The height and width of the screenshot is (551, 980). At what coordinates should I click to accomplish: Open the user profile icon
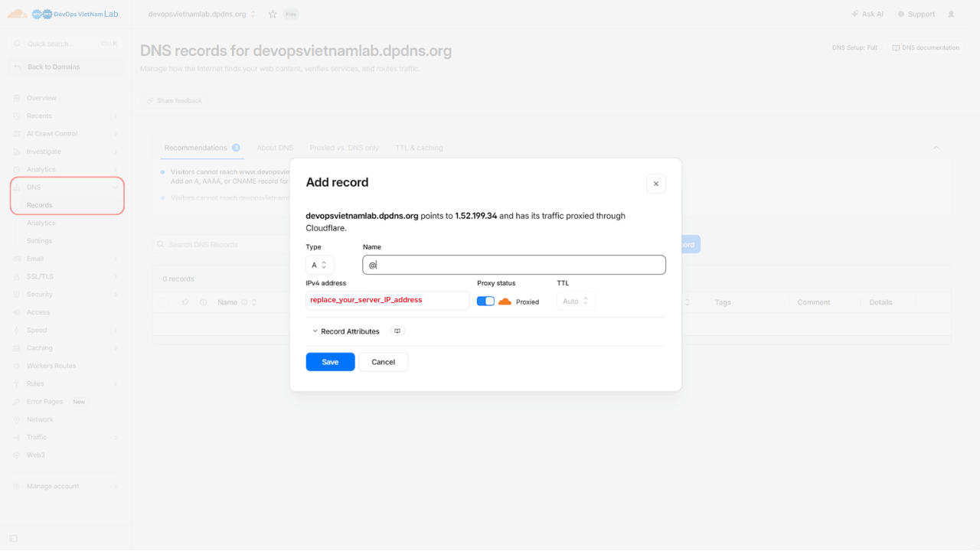[951, 14]
